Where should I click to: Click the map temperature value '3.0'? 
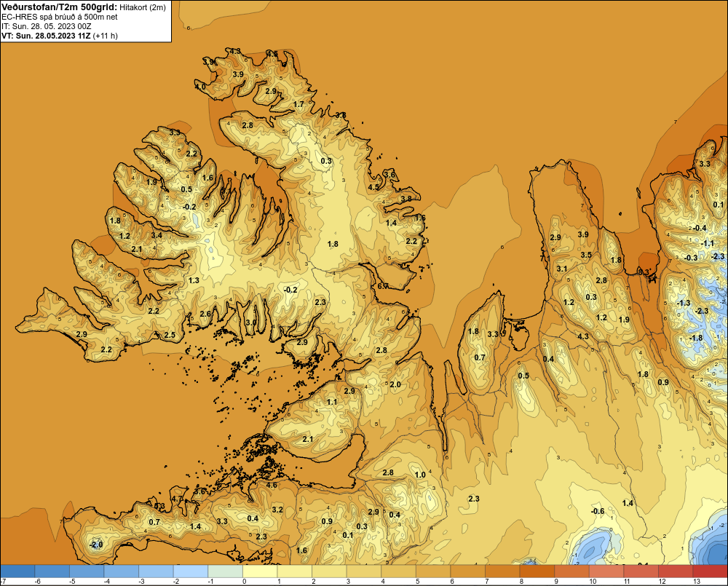click(250, 322)
